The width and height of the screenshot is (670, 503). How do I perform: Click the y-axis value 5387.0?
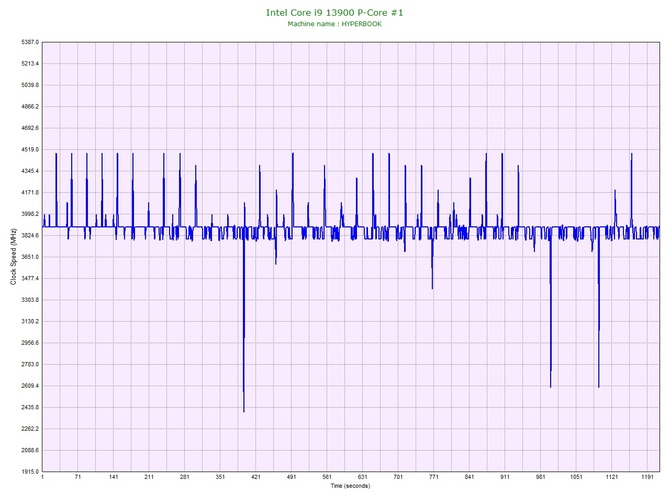30,42
